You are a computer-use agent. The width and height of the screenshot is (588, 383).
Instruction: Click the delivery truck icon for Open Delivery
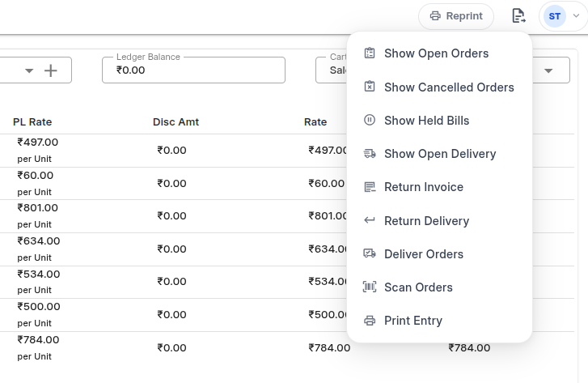[370, 153]
